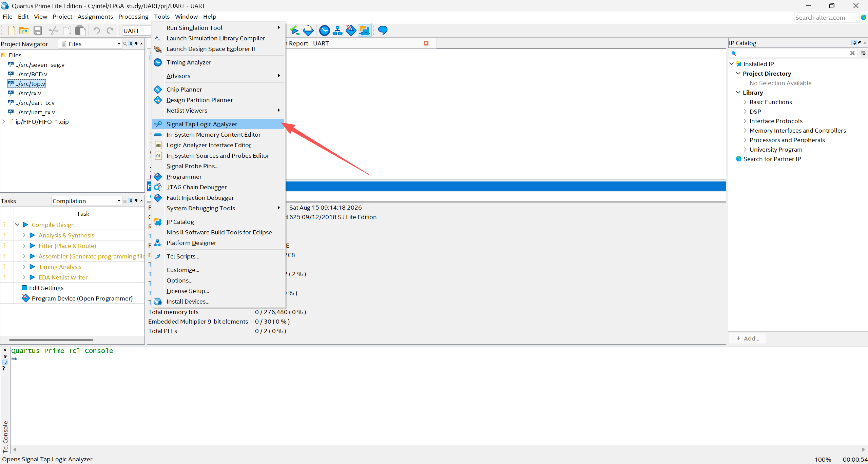Clear the IP Catalog search field

tap(852, 53)
